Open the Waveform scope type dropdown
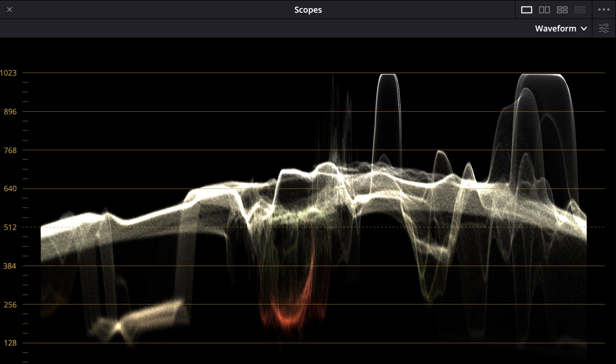Screen dimensions: 616x364 pyautogui.click(x=561, y=28)
